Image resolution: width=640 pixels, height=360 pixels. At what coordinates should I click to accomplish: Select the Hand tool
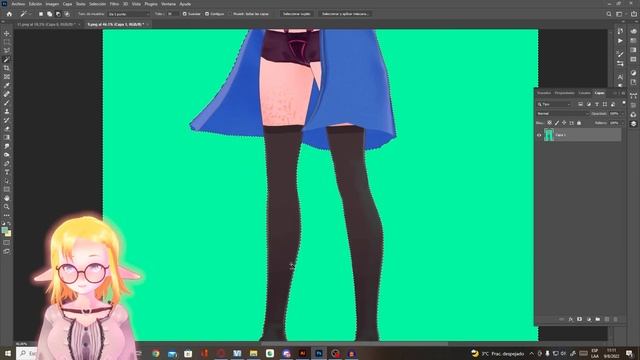pos(7,198)
